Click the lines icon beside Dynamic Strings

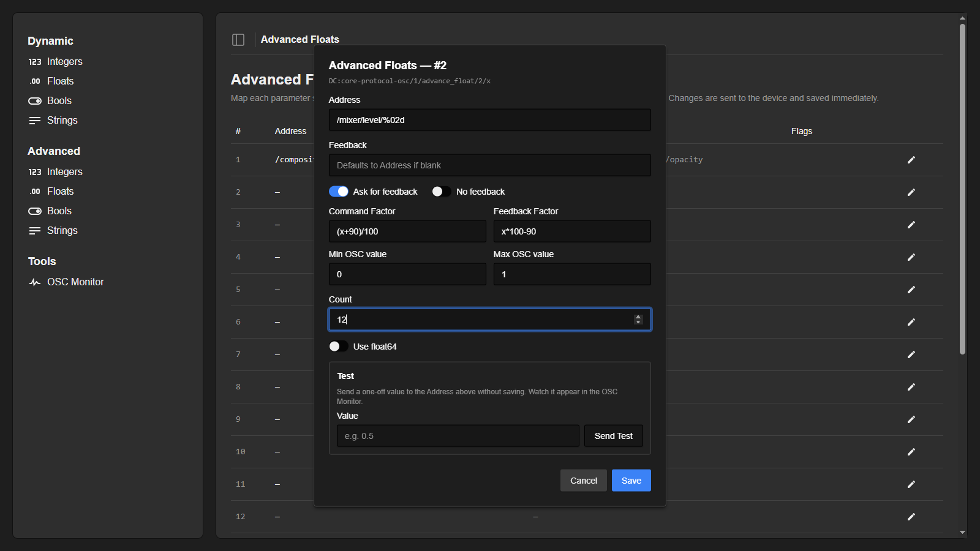click(x=35, y=121)
